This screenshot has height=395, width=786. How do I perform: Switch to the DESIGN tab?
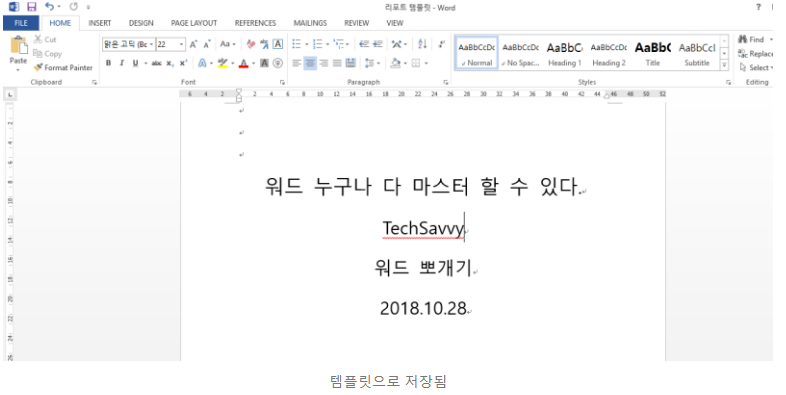point(141,23)
